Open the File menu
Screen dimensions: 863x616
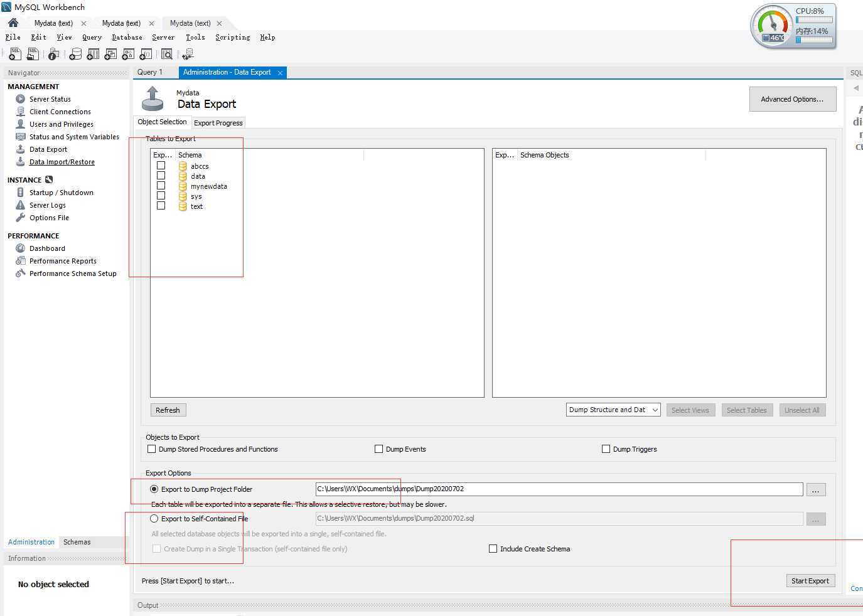pos(13,37)
